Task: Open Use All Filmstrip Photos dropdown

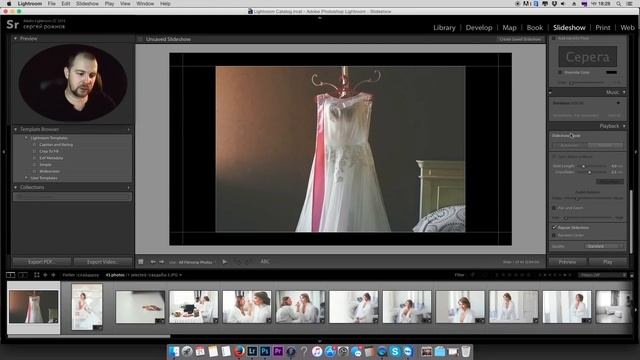Action: tap(196, 262)
